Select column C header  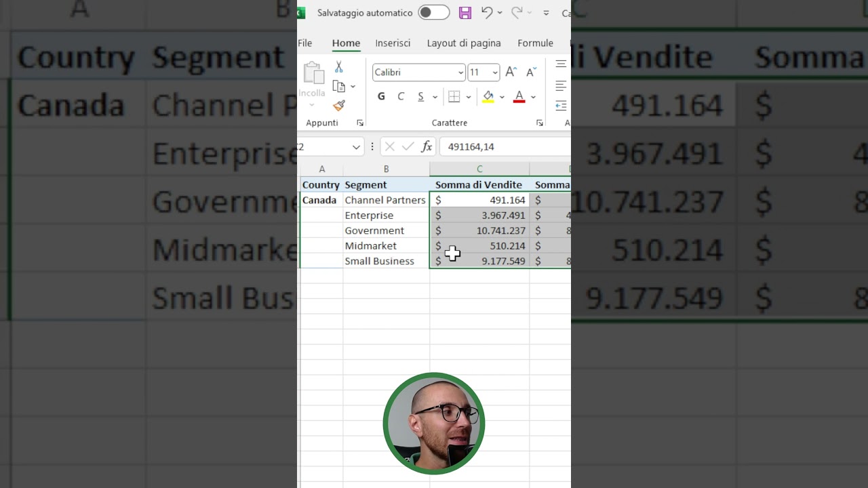click(x=479, y=169)
